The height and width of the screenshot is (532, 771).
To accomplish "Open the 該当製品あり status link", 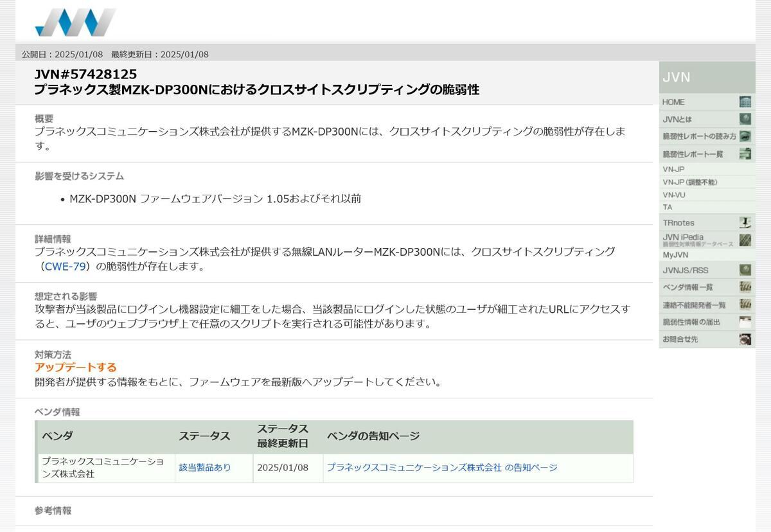I will 204,467.
